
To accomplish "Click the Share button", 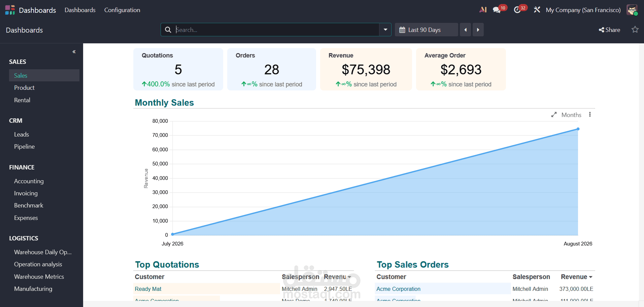I will [x=609, y=30].
